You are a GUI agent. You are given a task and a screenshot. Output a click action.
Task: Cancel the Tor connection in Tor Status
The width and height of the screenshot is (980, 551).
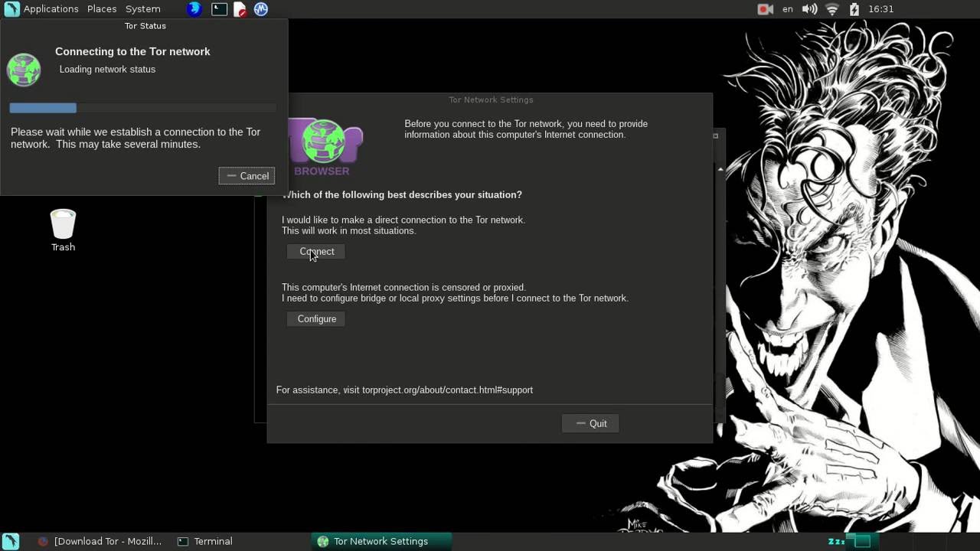coord(247,176)
